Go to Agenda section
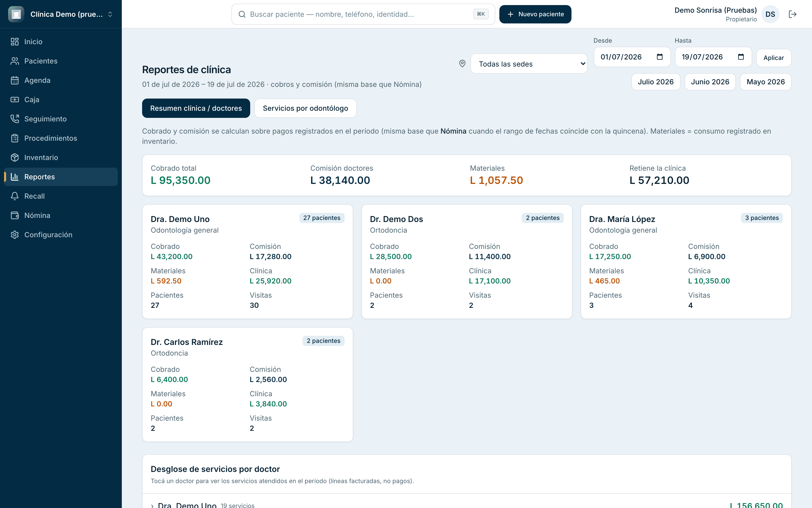Screen dimensions: 812x508 [x=61, y=80]
